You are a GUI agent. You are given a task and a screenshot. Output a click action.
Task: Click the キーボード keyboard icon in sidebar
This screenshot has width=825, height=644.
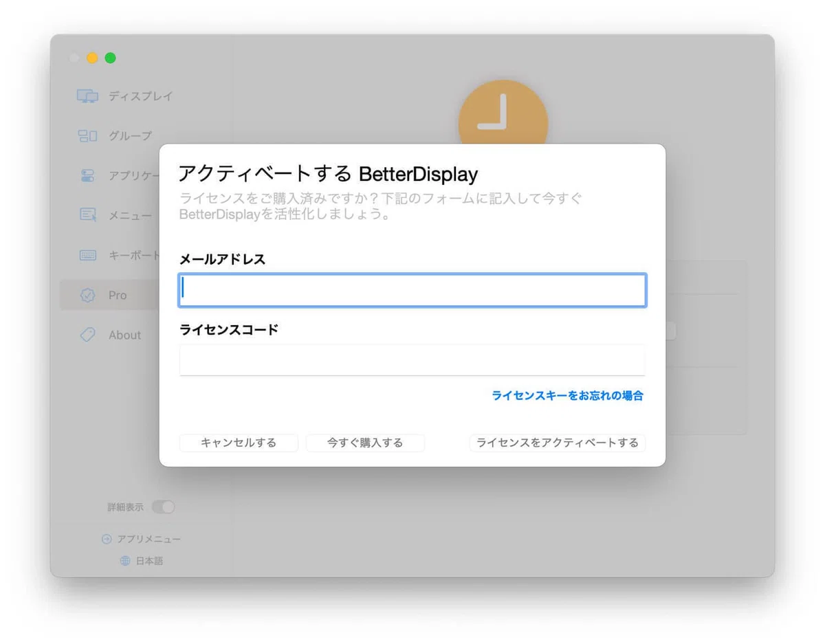pyautogui.click(x=87, y=256)
